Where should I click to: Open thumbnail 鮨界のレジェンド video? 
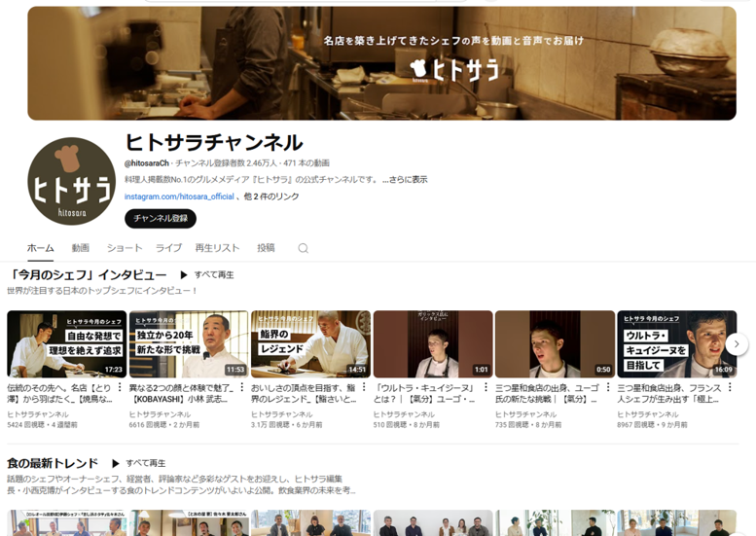click(310, 344)
